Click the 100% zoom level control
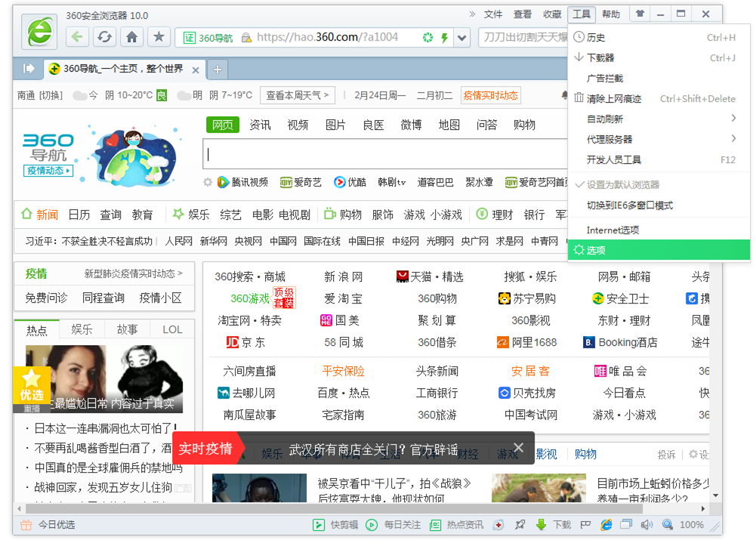This screenshot has height=540, width=756. tap(692, 525)
